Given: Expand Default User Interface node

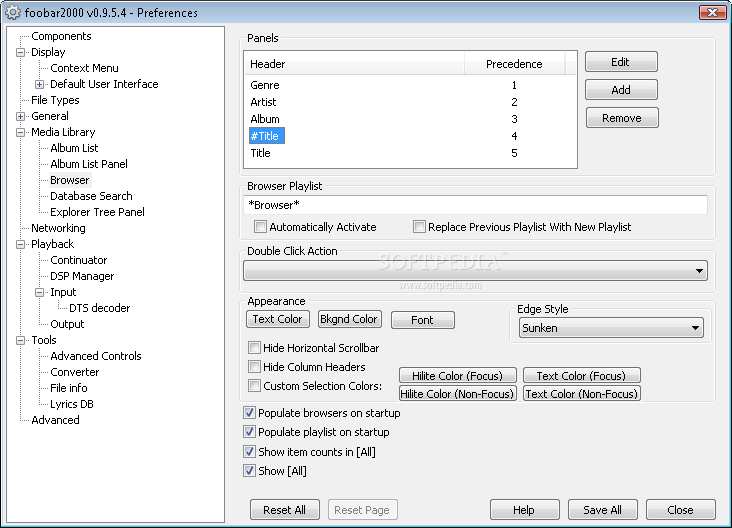Looking at the screenshot, I should pos(39,84).
